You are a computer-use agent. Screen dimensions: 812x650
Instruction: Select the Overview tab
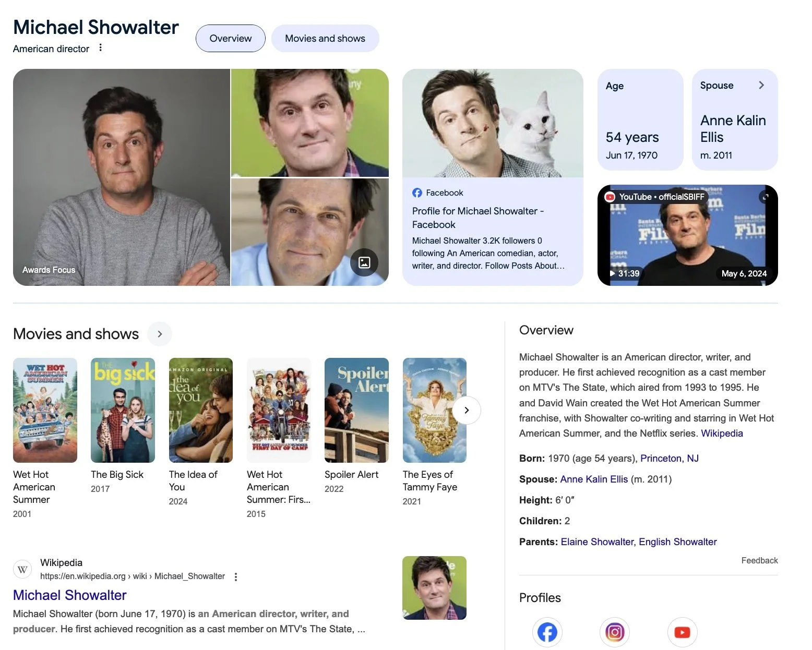(x=230, y=38)
